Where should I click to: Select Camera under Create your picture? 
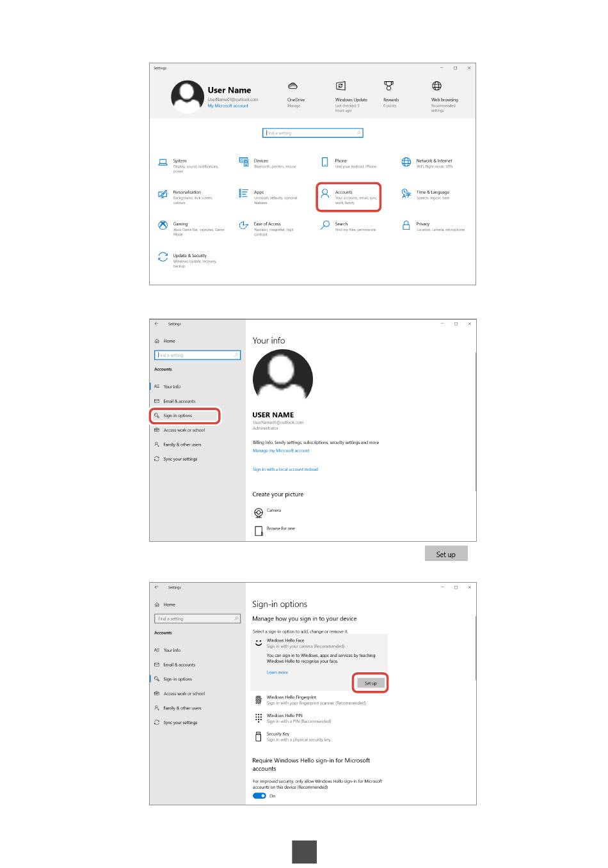pos(273,511)
